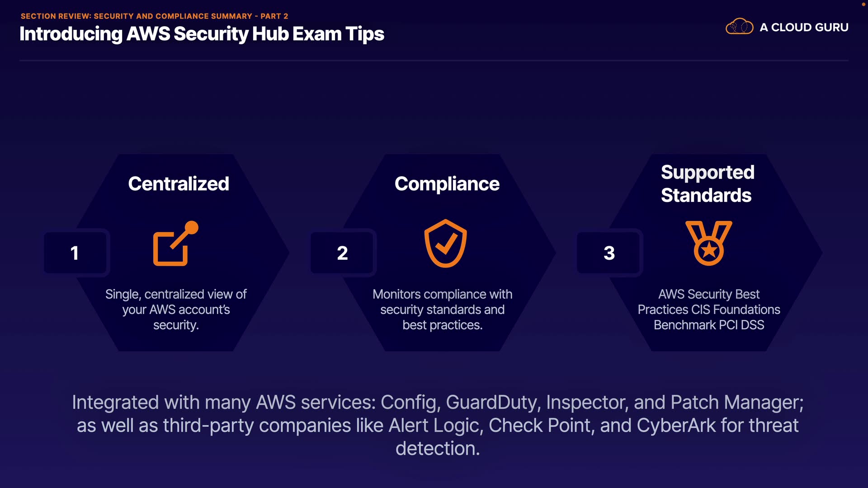
Task: Click the Centralized heading
Action: tap(179, 184)
